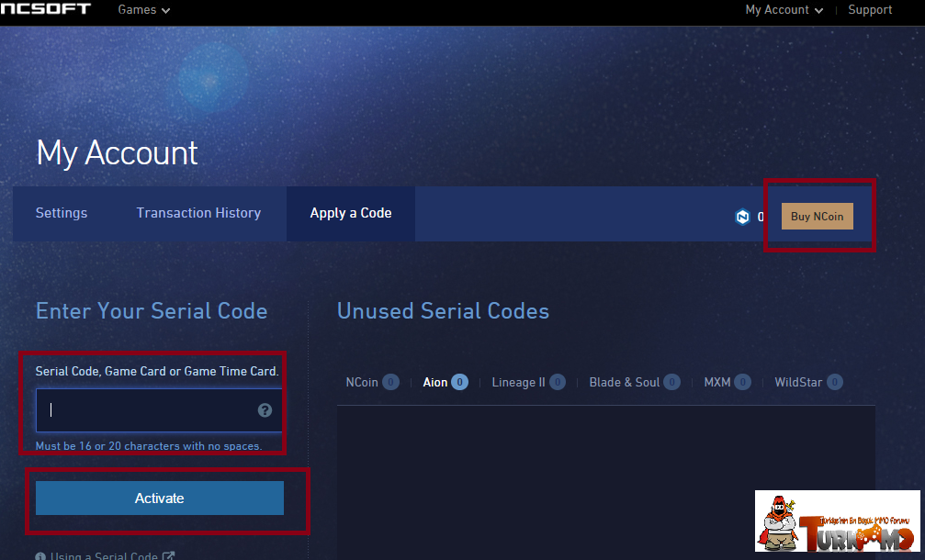
Task: Click the 'Must be 16 or 20 characters' hint
Action: (149, 446)
